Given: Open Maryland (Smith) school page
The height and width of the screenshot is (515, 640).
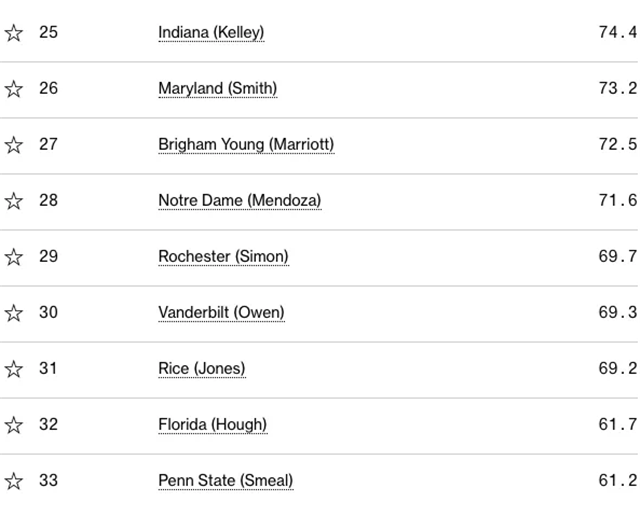Looking at the screenshot, I should [218, 89].
